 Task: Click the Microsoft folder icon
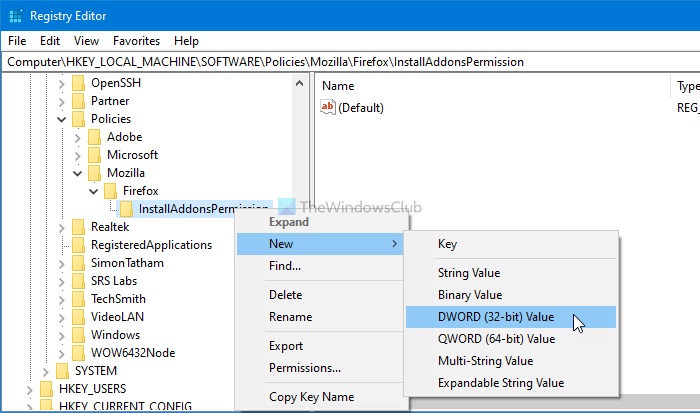[x=95, y=155]
